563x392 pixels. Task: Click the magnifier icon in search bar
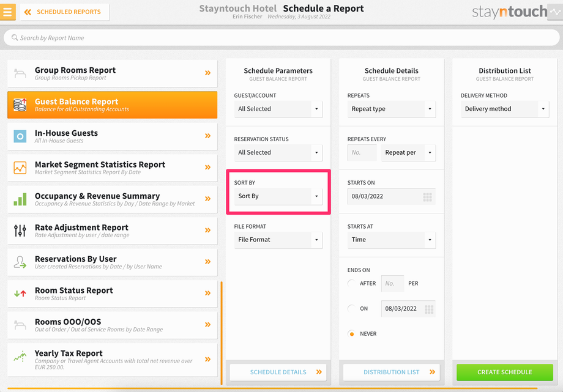(15, 38)
